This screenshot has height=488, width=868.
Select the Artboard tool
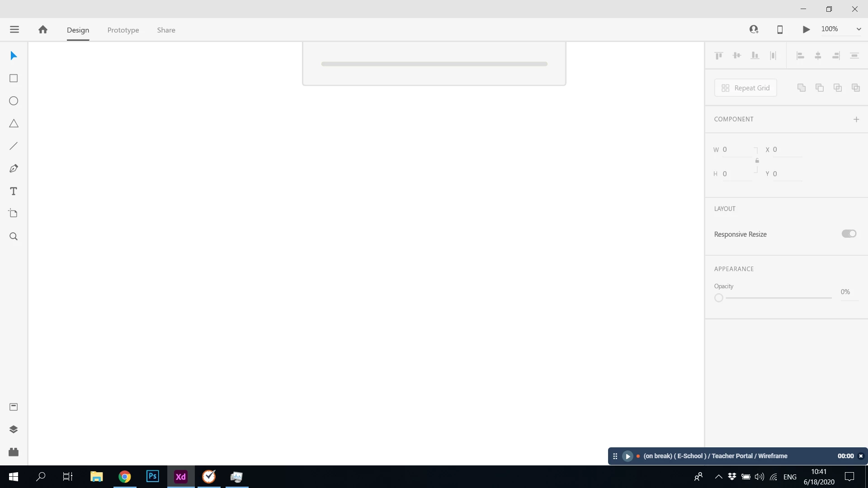click(x=14, y=213)
